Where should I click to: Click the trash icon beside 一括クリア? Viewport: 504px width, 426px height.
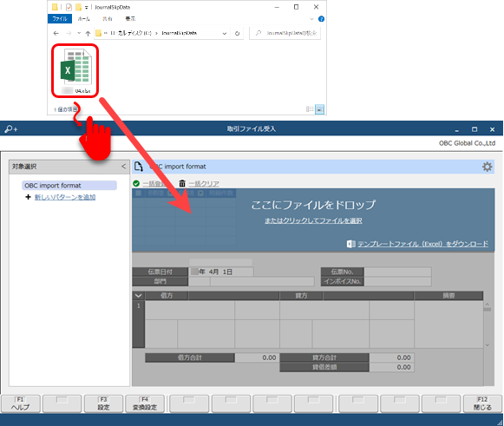(182, 184)
